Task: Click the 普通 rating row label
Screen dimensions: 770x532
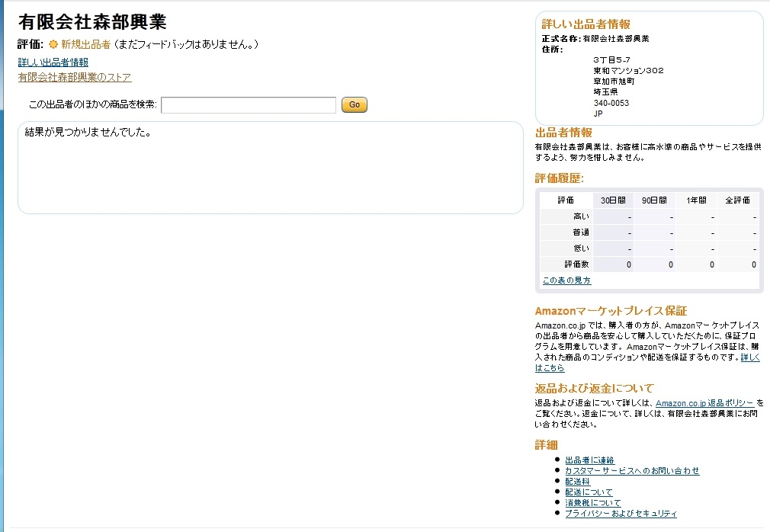Action: coord(581,232)
